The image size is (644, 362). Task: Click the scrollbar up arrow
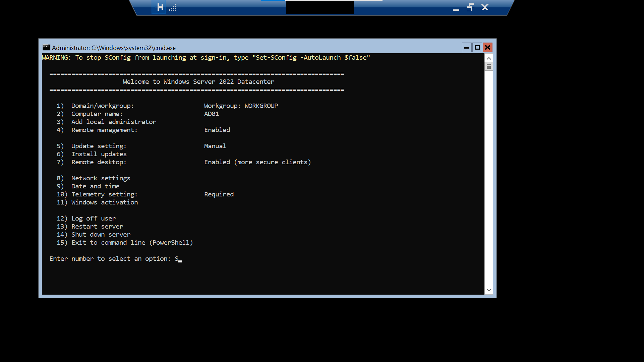489,58
